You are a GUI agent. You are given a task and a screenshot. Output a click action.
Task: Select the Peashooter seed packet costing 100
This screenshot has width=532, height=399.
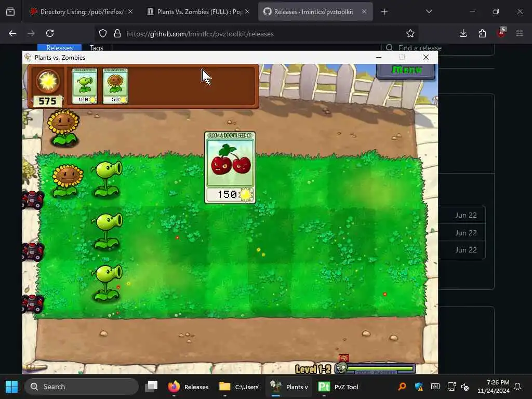click(x=85, y=86)
